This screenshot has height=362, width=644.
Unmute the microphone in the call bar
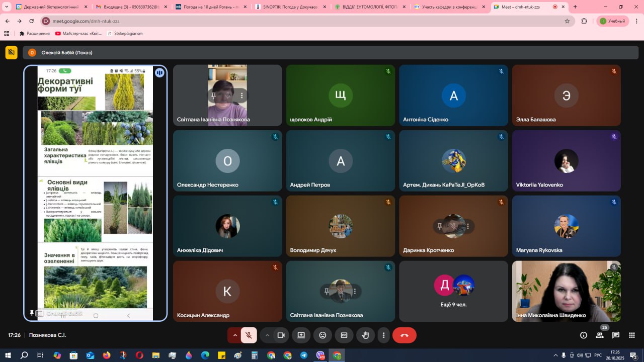pos(249,335)
